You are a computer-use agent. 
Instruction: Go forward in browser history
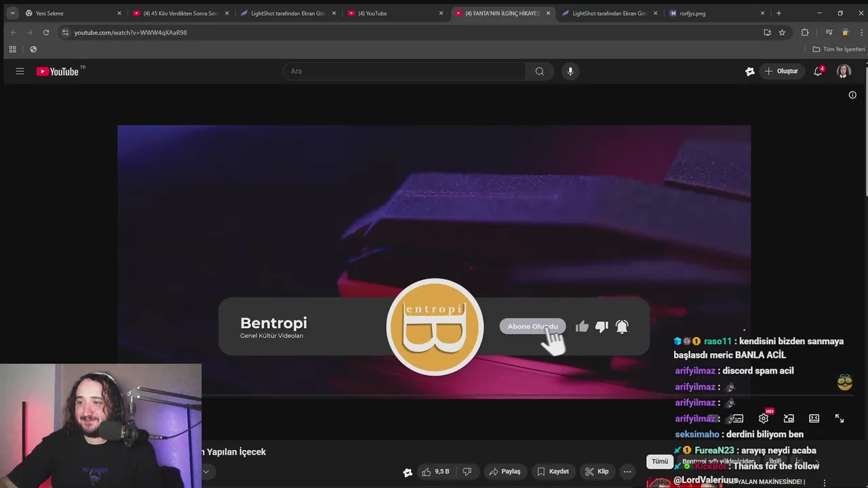coord(29,33)
